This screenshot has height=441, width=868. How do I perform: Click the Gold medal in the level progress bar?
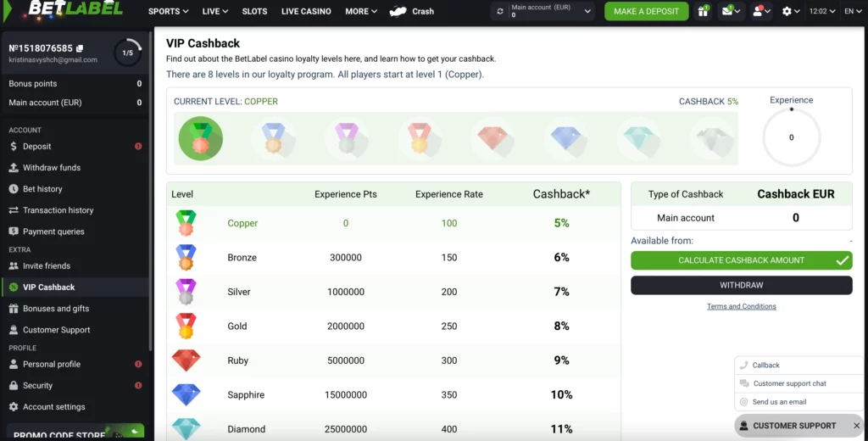pos(420,138)
